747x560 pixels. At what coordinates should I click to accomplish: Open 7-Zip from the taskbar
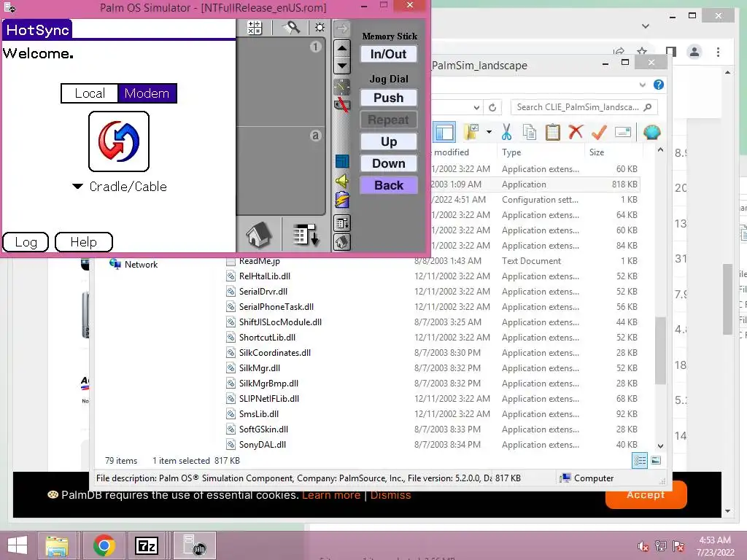point(146,545)
